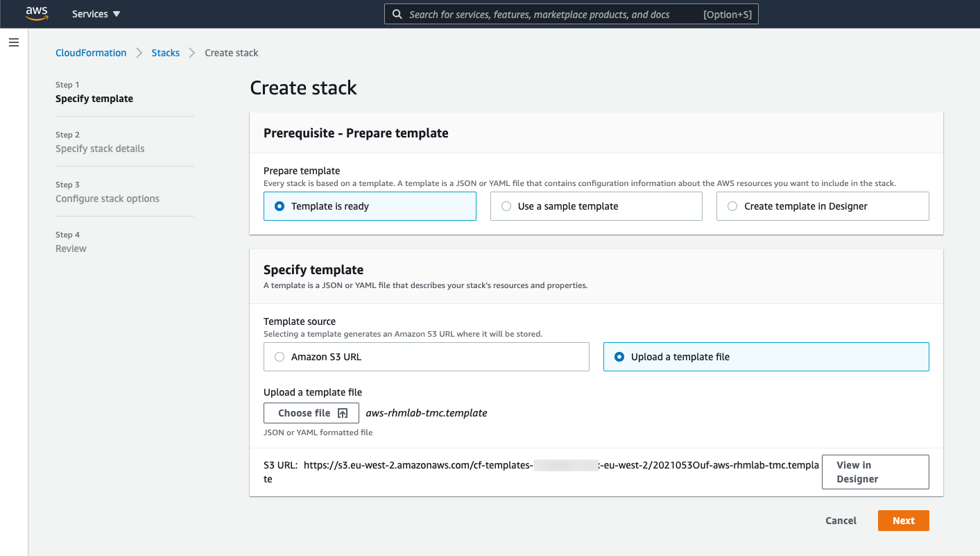Click the search services input field
The image size is (980, 556).
(571, 14)
